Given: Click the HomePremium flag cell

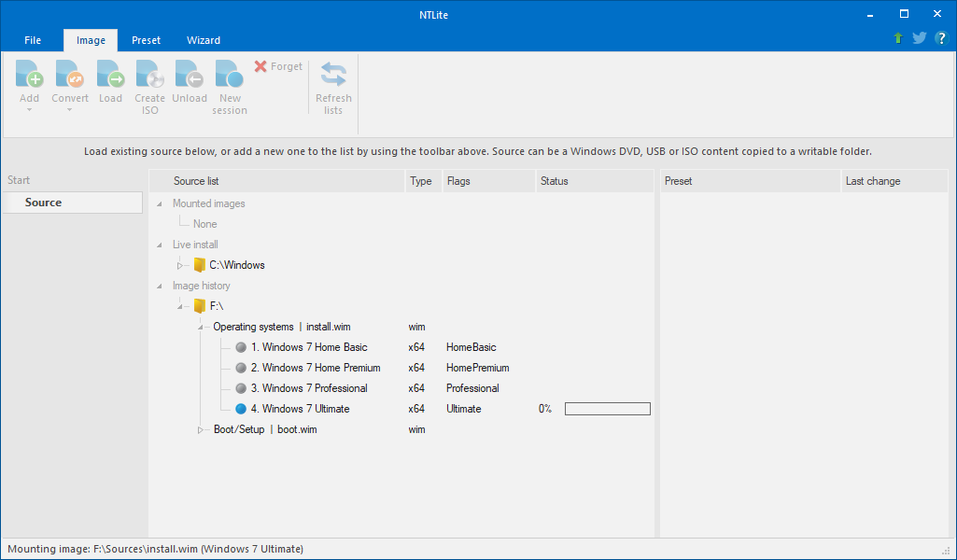Looking at the screenshot, I should pyautogui.click(x=478, y=368).
